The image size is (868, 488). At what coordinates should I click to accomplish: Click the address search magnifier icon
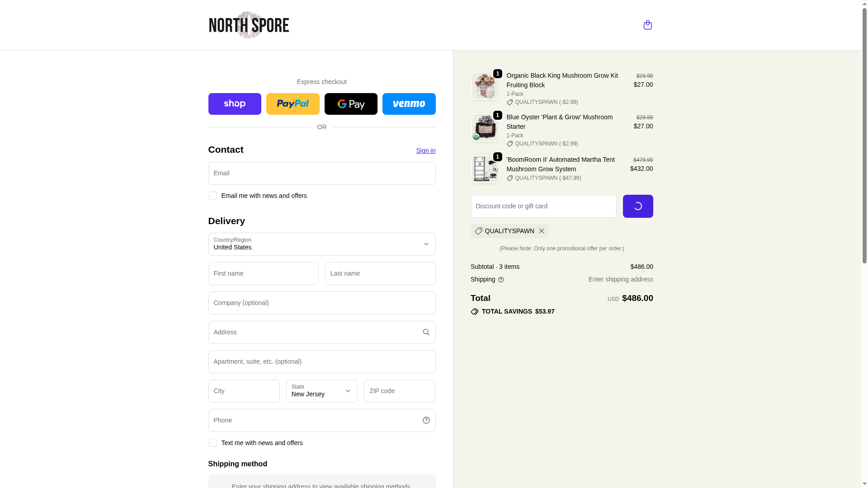coord(426,332)
